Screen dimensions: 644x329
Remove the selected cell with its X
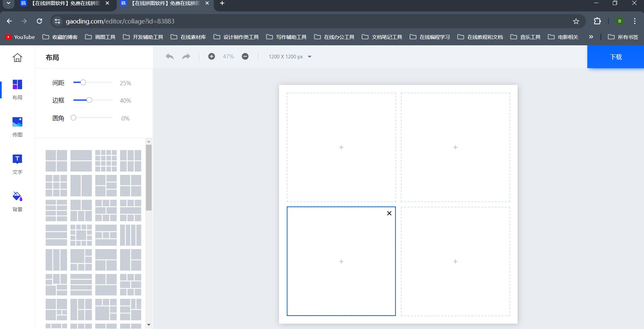coord(389,213)
